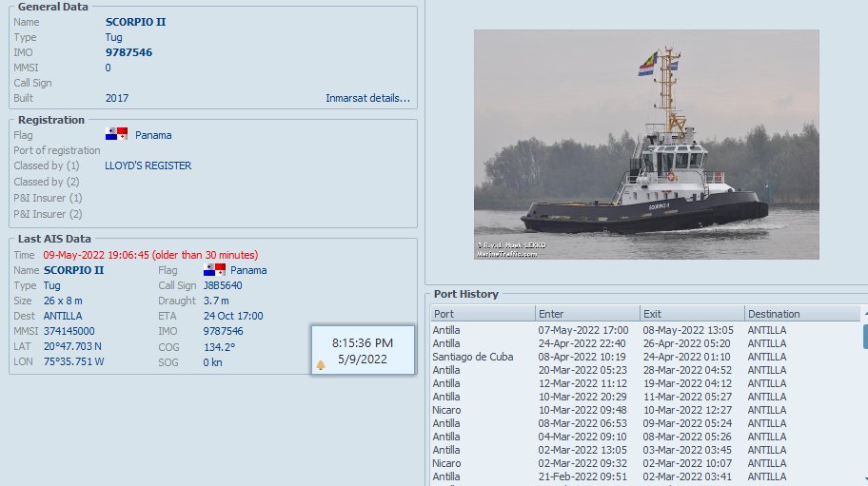Click ETA value 24 Oct 17:00
Image resolution: width=868 pixels, height=486 pixels.
coord(233,316)
